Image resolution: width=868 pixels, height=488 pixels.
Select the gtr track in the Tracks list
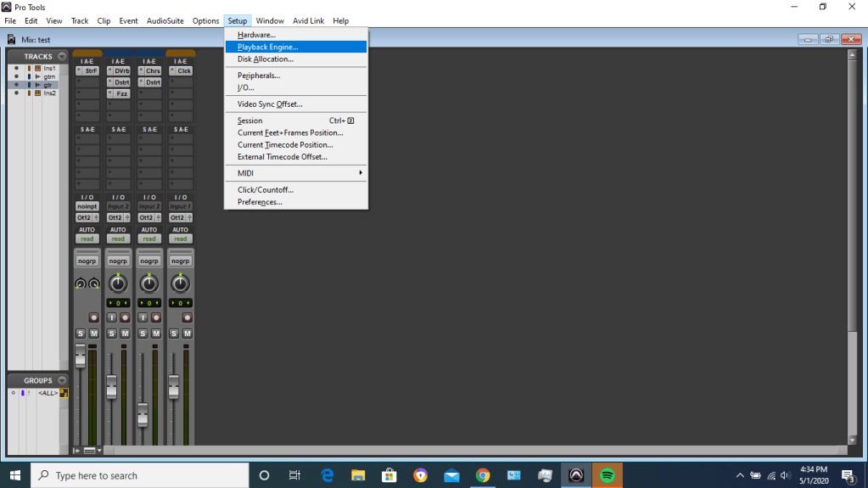[x=49, y=85]
